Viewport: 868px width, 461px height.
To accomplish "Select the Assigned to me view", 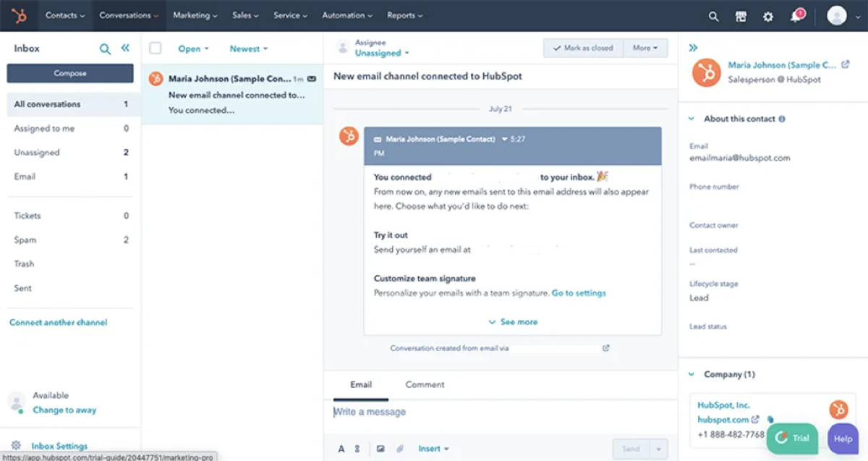I will click(70, 128).
